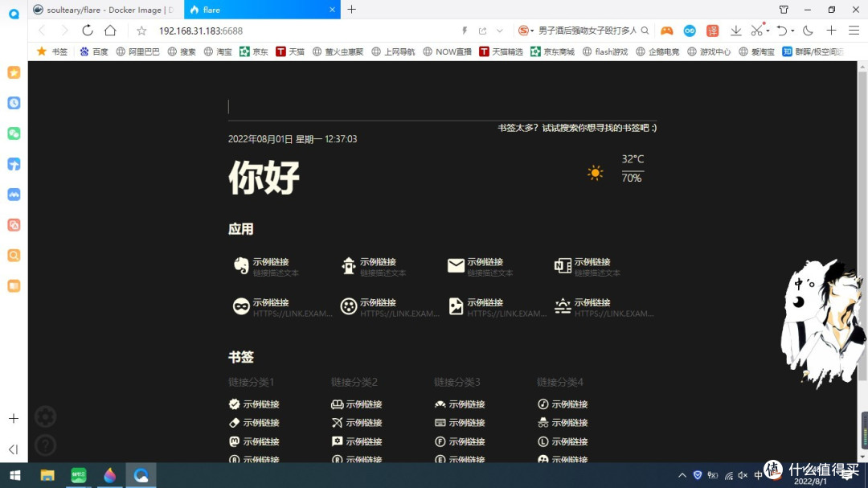This screenshot has width=868, height=488.
Task: Open the 京东 bookmark
Action: click(253, 51)
